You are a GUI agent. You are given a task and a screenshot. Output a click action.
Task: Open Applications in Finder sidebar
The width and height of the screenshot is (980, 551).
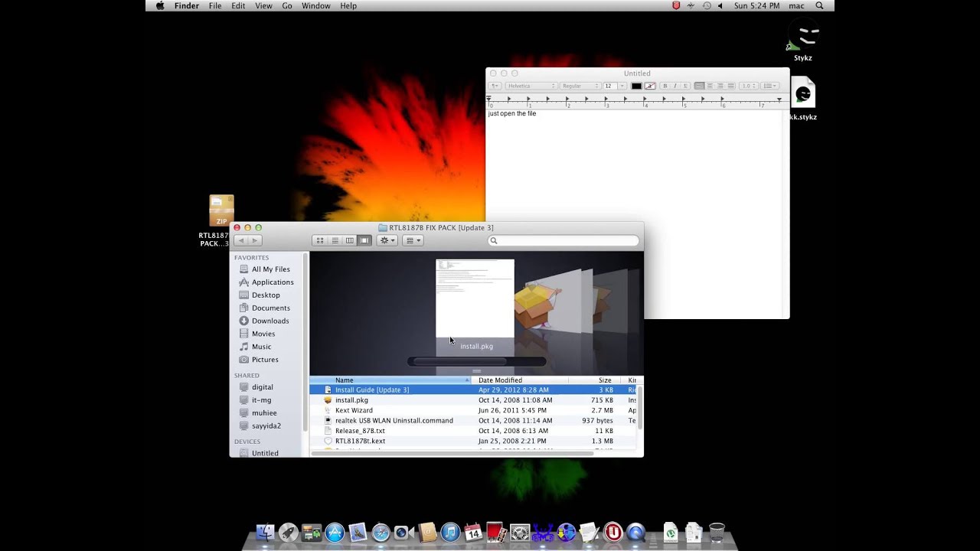click(x=266, y=282)
